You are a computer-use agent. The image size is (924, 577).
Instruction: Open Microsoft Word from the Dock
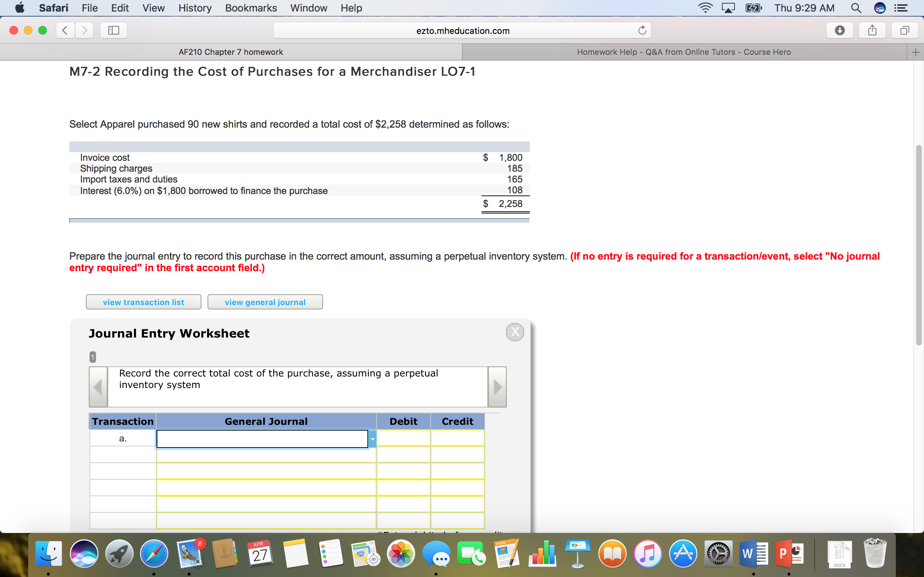tap(753, 553)
